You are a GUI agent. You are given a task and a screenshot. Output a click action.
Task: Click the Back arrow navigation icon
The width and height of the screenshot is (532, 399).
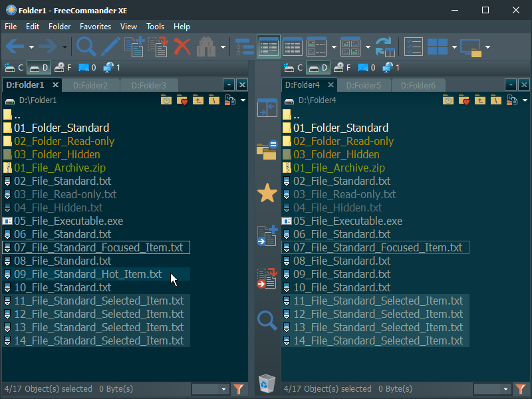click(15, 47)
